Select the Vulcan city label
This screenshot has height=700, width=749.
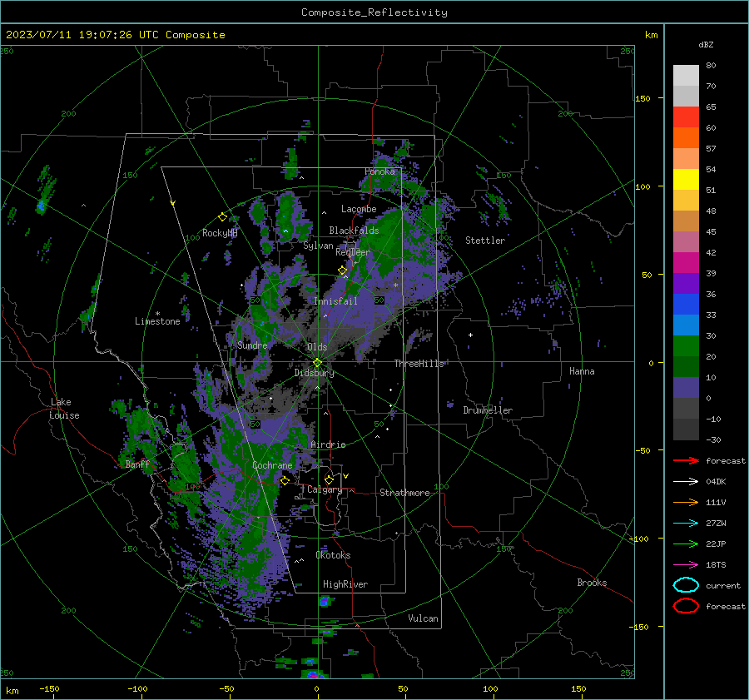point(424,618)
